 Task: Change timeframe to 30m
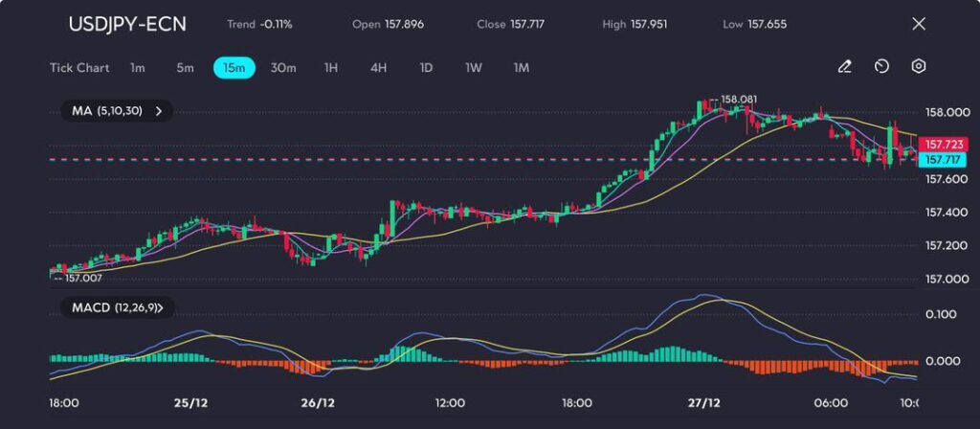[283, 68]
